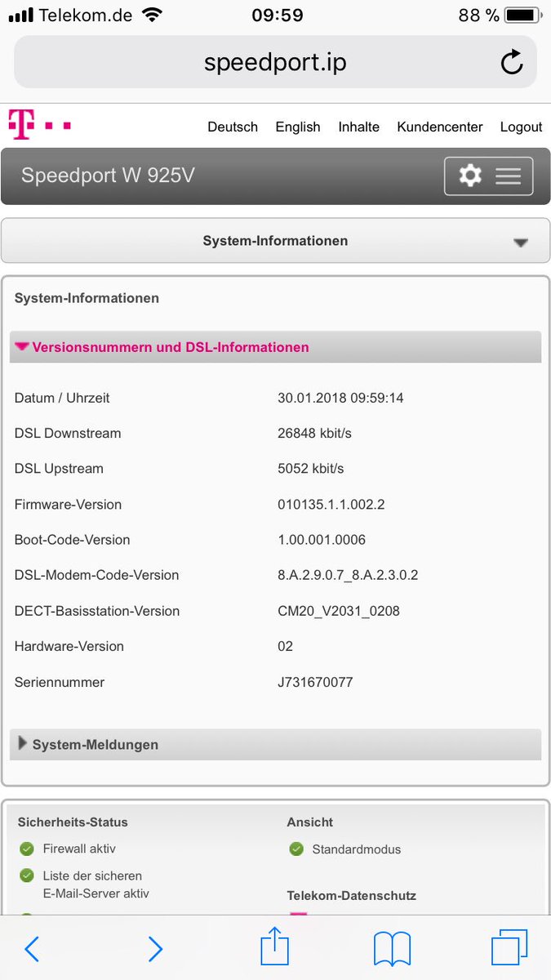Image resolution: width=551 pixels, height=980 pixels.
Task: Tap the Firewall aktiv status text
Action: [79, 849]
